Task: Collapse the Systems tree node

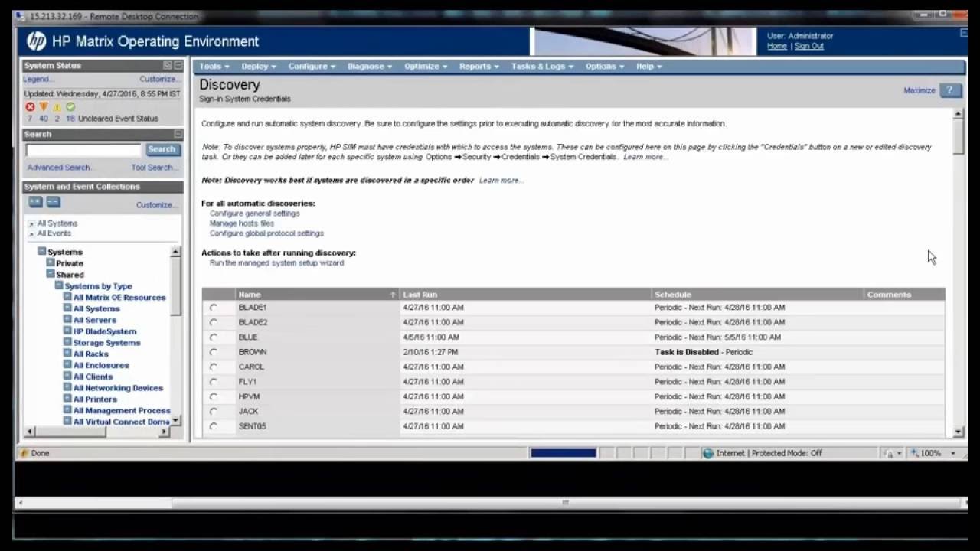Action: pos(42,251)
